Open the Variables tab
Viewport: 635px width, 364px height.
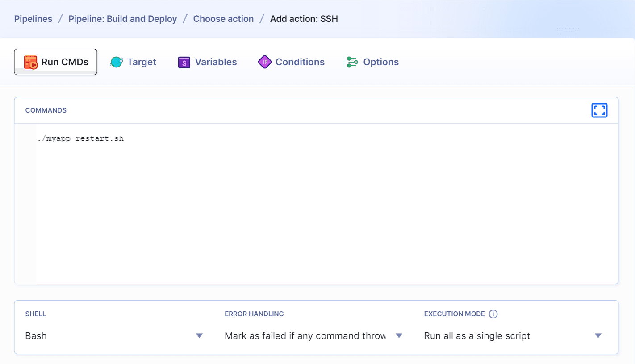(216, 62)
